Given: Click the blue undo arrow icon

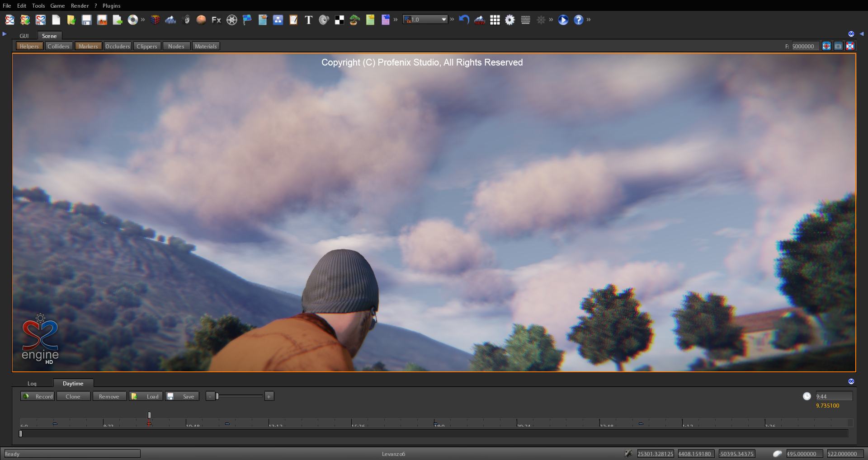Looking at the screenshot, I should pos(464,20).
